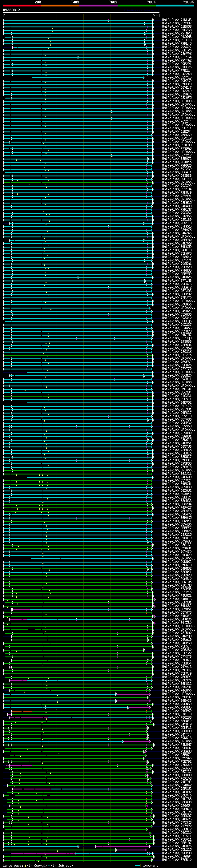197x868 pixels.
Task: Select the UniRef100_C1BLK6 label
Action: (177, 67)
